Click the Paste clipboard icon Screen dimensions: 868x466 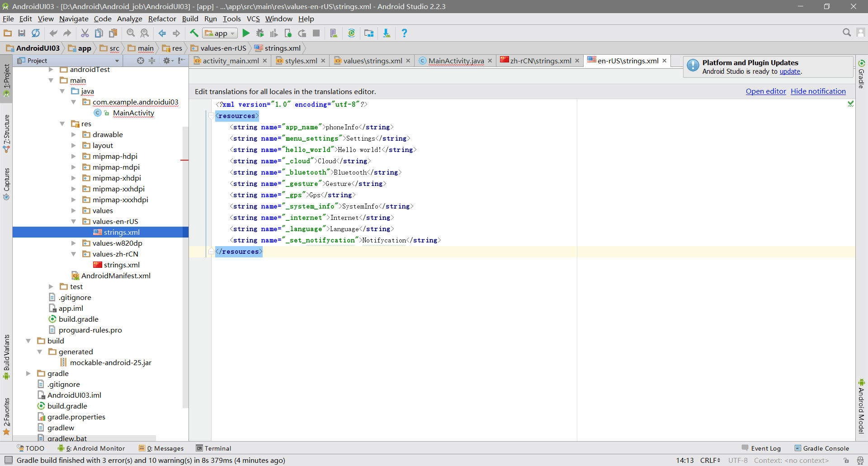point(113,33)
